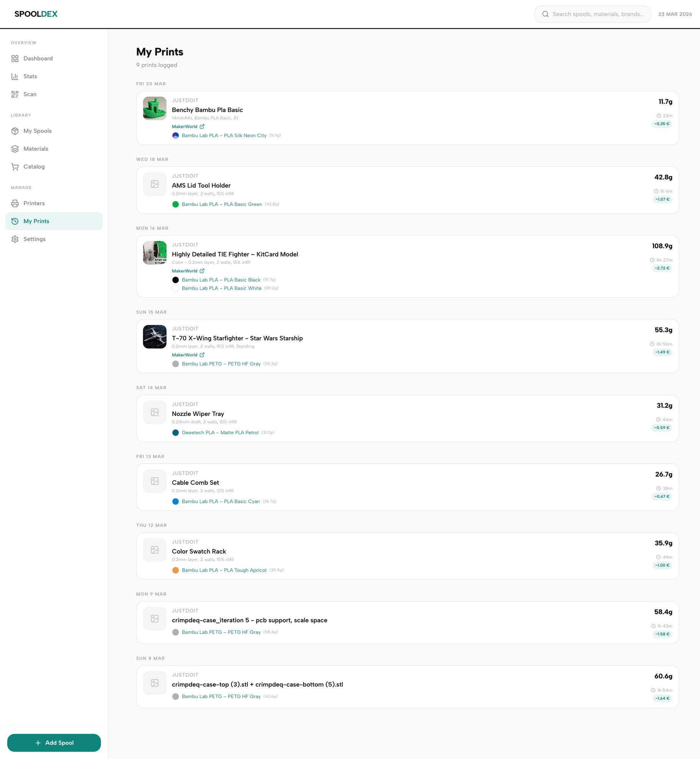Select the Scan tool in the sidebar
The height and width of the screenshot is (759, 700).
point(30,94)
